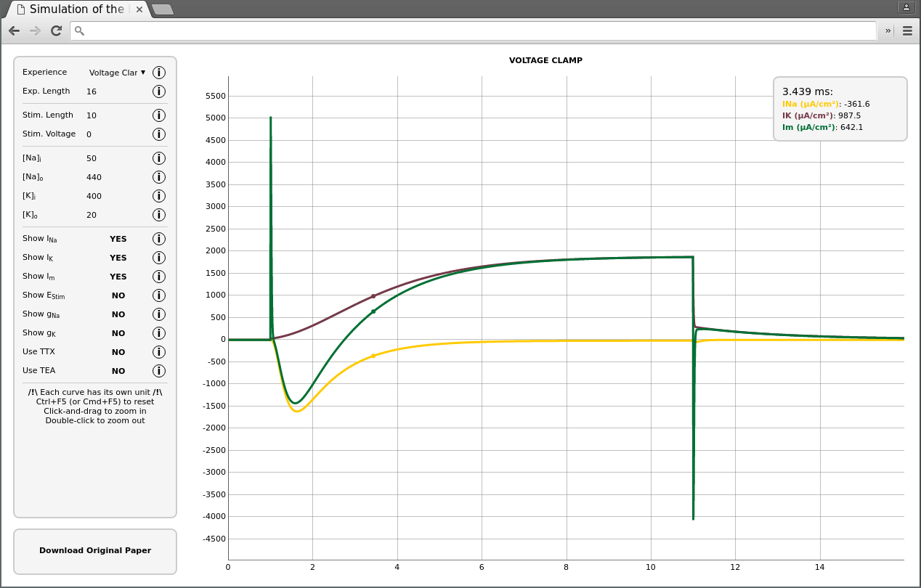Click the IK legend value 987.5
This screenshot has height=588, width=921.
pos(849,116)
